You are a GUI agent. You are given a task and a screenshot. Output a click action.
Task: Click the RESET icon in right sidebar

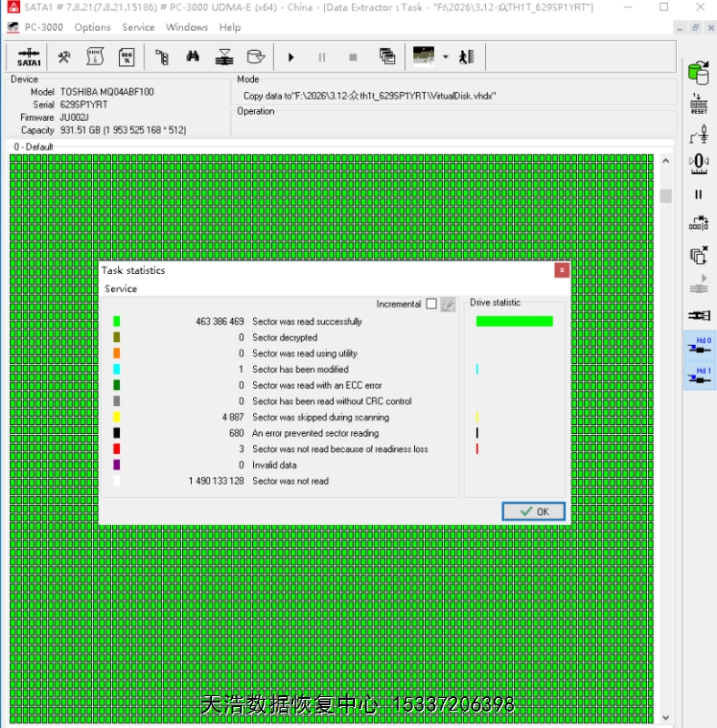[x=699, y=103]
